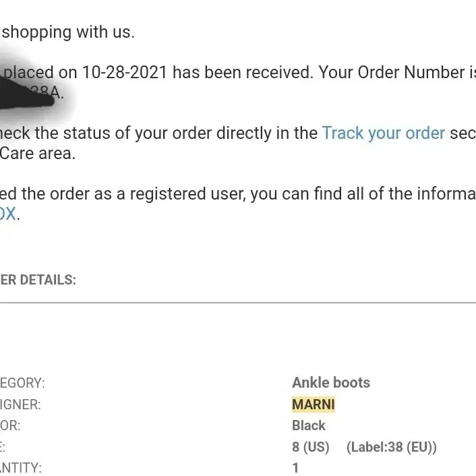
Task: Click the Black color value
Action: (x=308, y=425)
